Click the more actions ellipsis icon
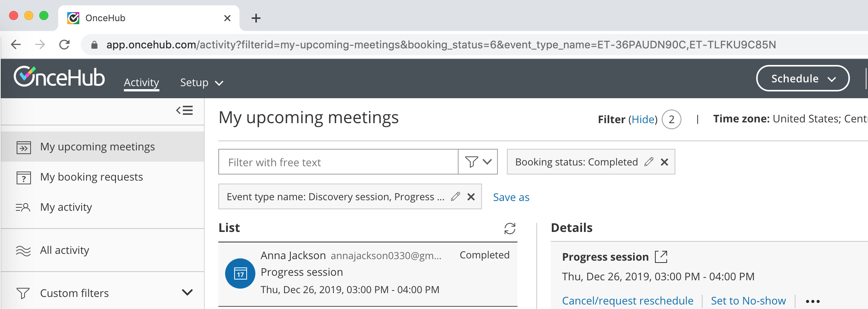The image size is (868, 309). [812, 301]
